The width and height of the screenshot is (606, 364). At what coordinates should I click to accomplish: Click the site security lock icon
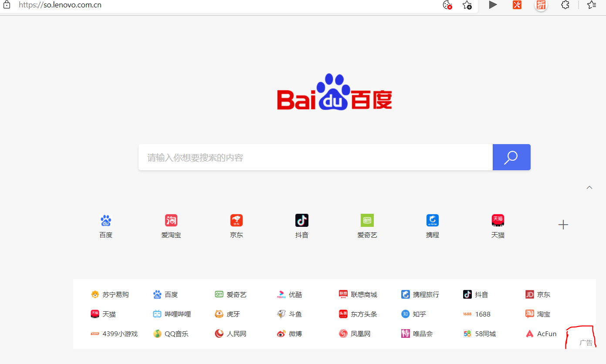[7, 5]
